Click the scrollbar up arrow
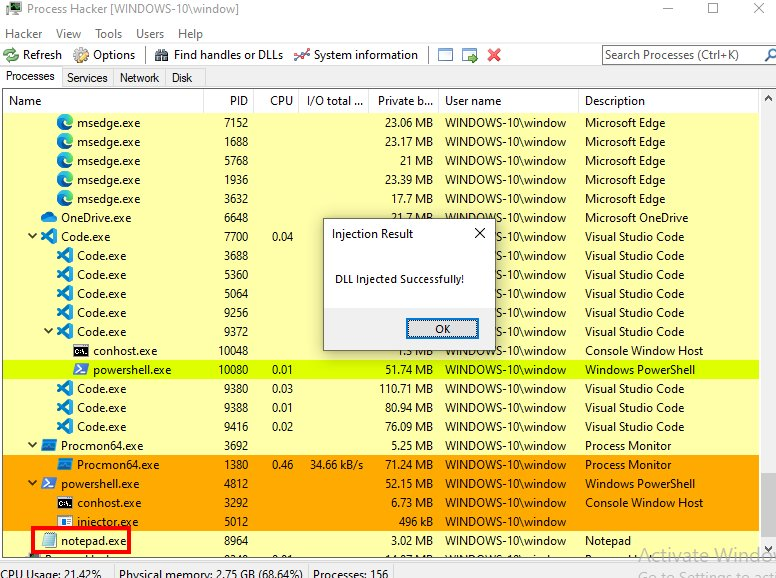Image resolution: width=776 pixels, height=578 pixels. point(768,98)
